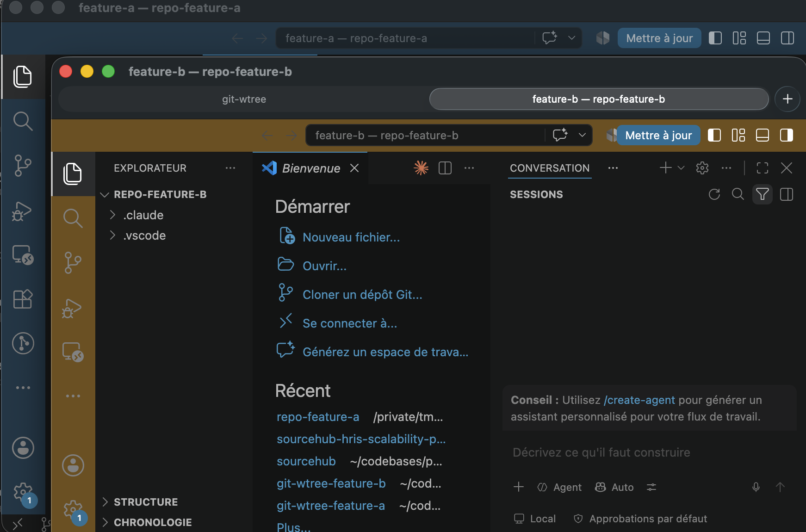The image size is (806, 532).
Task: Expand the .claude folder
Action: coord(143,215)
